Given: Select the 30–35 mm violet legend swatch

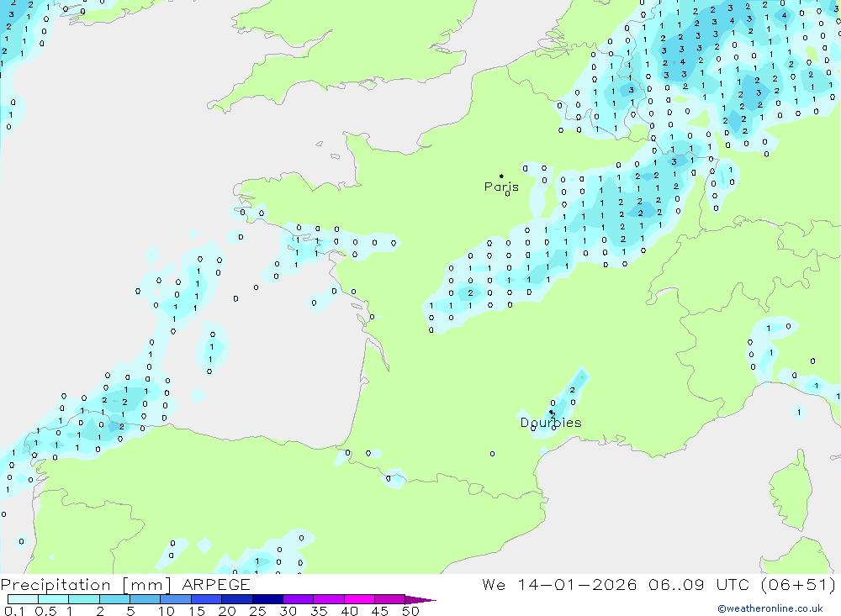Looking at the screenshot, I should click(299, 599).
